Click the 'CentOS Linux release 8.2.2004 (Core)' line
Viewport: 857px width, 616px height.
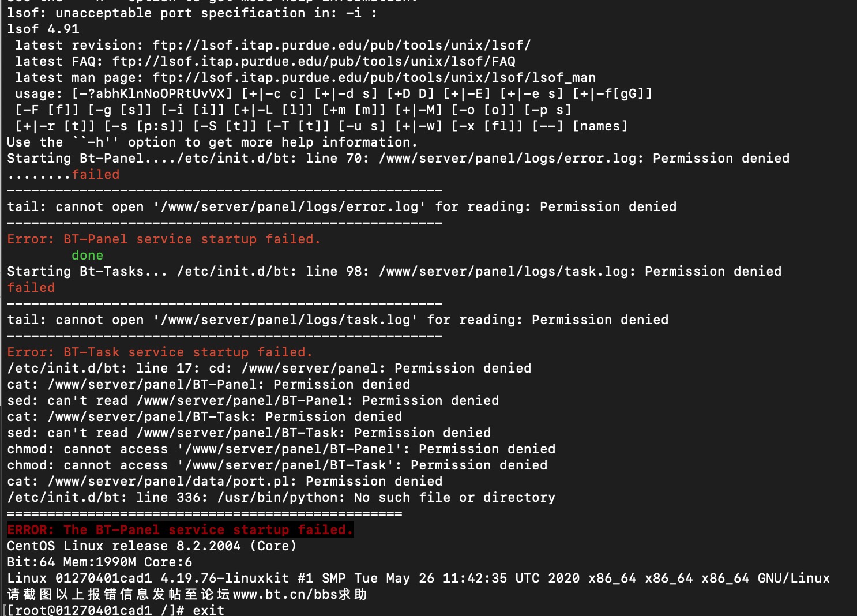tap(152, 546)
